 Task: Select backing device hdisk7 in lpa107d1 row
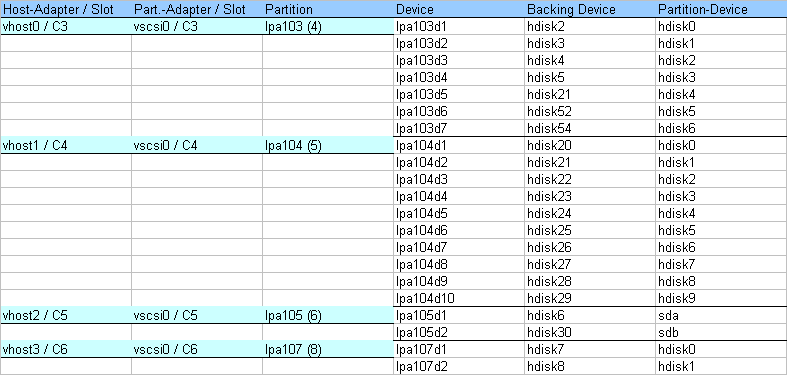pyautogui.click(x=590, y=349)
